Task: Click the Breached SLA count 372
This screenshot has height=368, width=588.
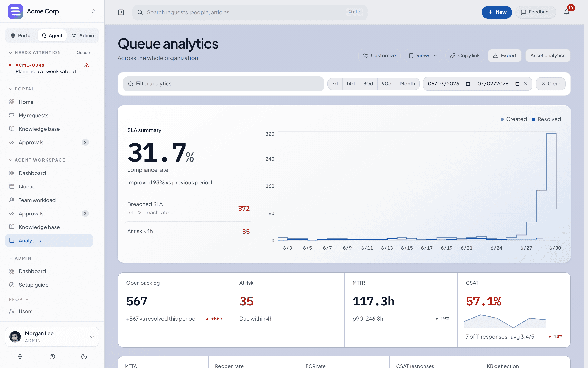Action: [x=244, y=208]
